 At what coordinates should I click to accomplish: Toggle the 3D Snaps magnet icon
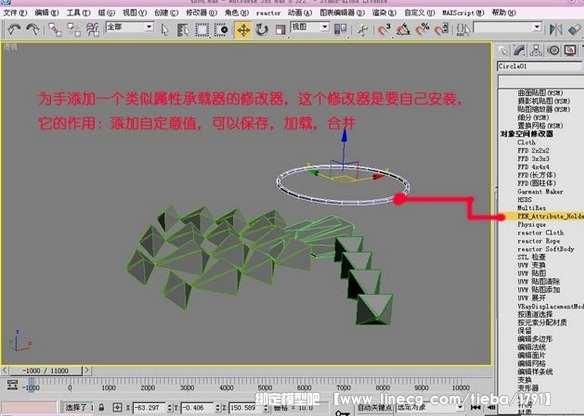384,30
